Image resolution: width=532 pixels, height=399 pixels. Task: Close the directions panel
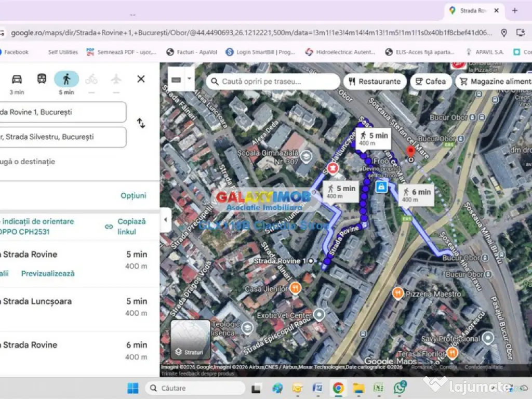point(141,79)
